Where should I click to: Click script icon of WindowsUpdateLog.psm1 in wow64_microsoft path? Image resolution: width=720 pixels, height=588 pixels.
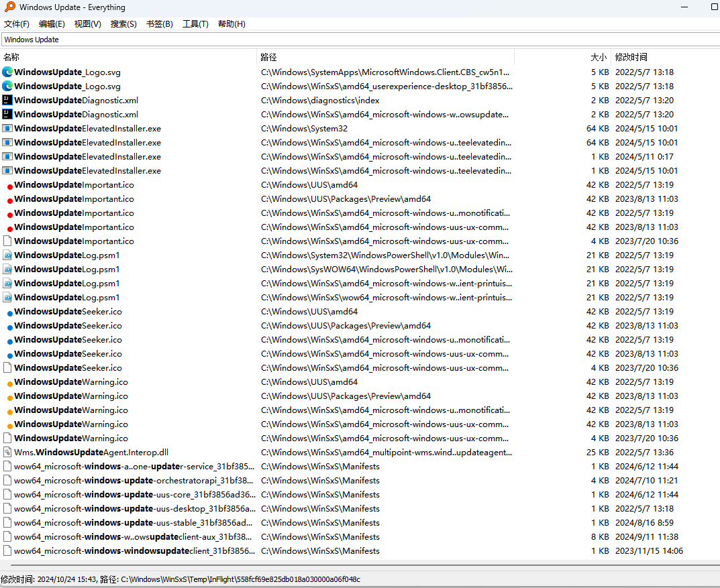(x=7, y=297)
